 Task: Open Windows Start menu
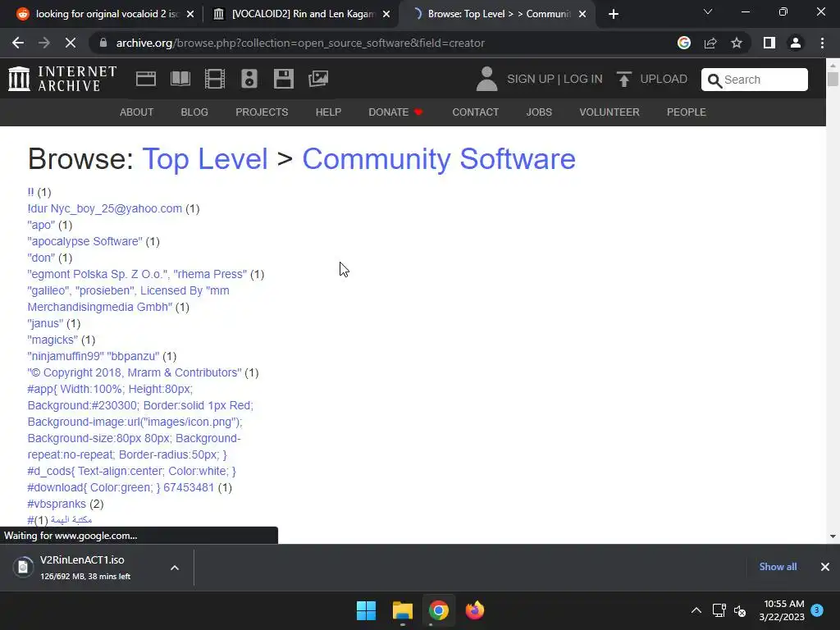click(367, 610)
